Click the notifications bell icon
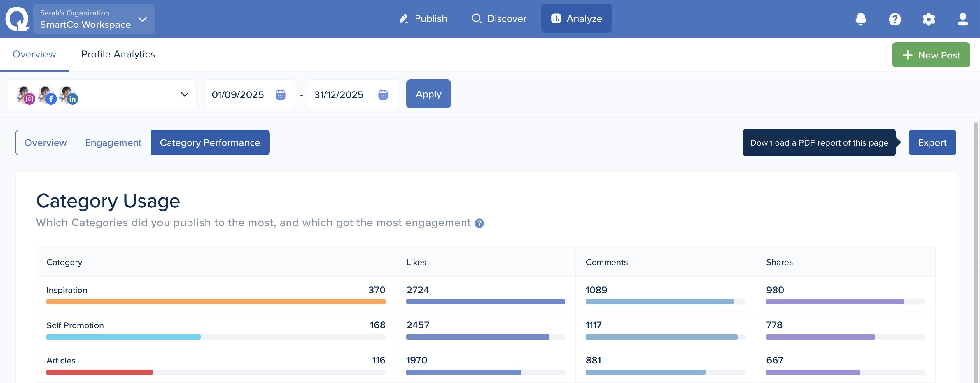 [x=860, y=19]
